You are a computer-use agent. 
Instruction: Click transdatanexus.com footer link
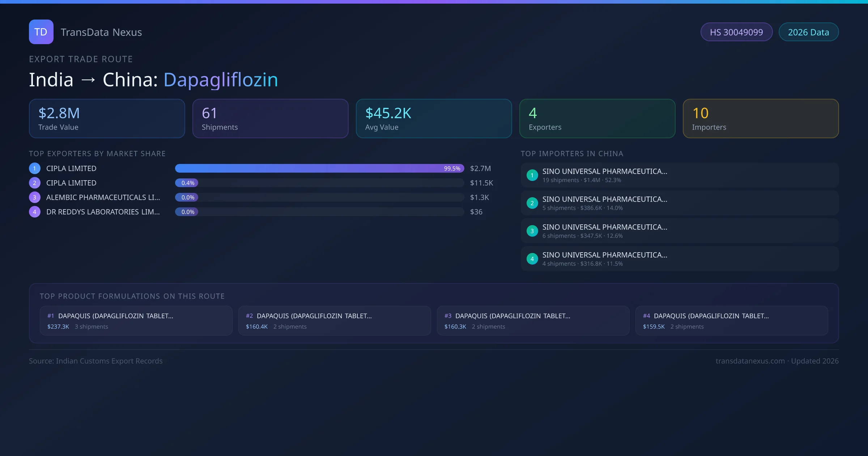click(750, 361)
